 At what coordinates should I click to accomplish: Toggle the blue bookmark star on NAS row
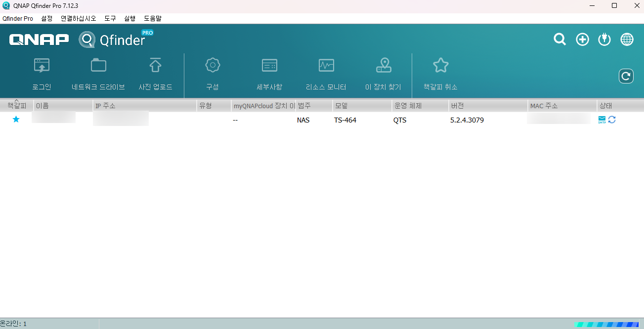tap(16, 119)
